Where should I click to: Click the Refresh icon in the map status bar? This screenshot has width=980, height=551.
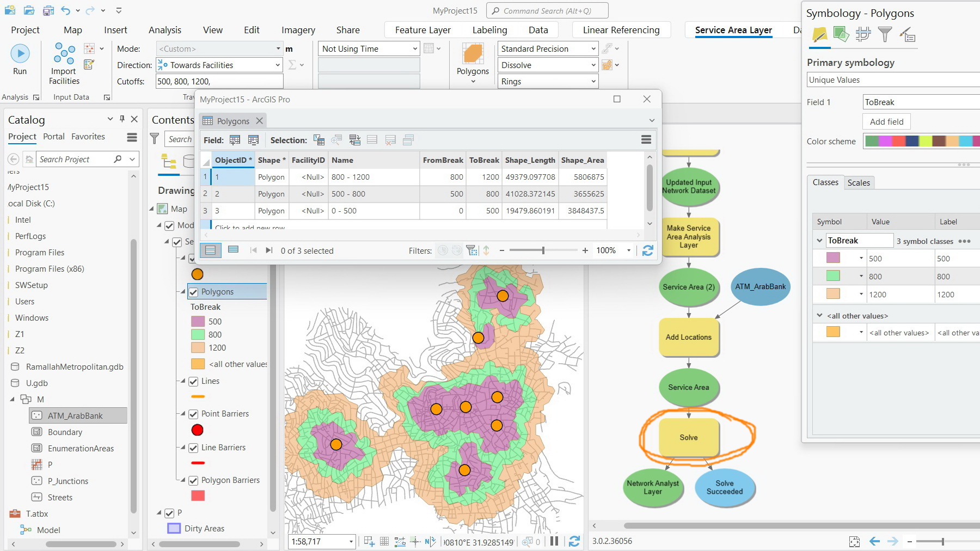[575, 541]
